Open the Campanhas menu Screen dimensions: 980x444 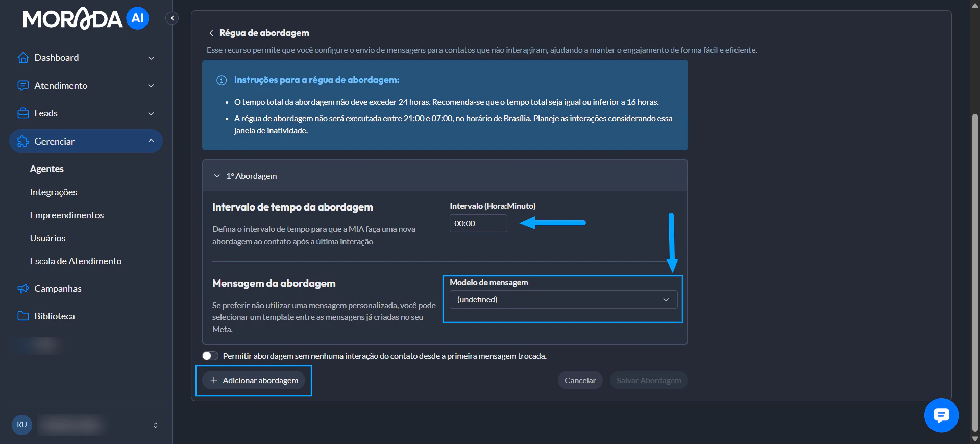(58, 289)
